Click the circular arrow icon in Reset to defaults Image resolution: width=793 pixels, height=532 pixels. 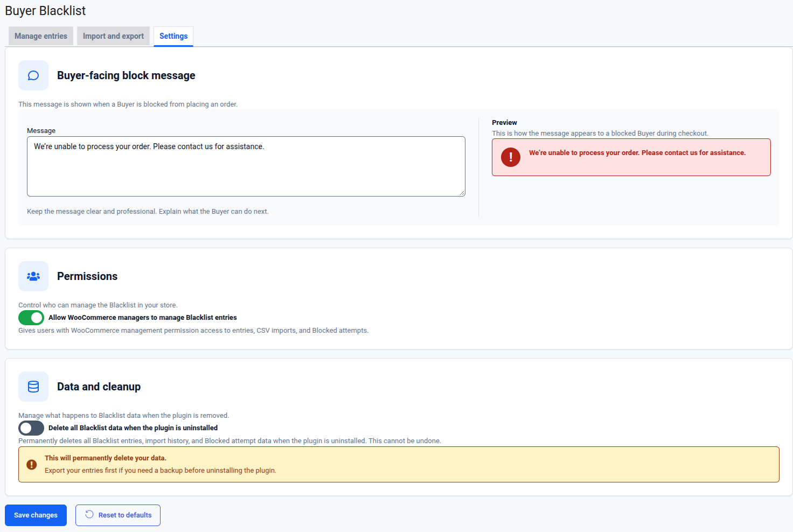coord(89,515)
